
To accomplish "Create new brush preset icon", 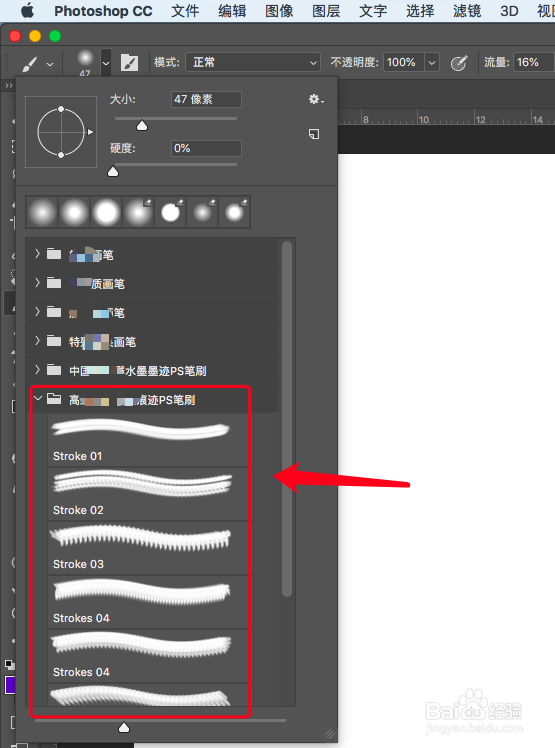I will (x=314, y=134).
